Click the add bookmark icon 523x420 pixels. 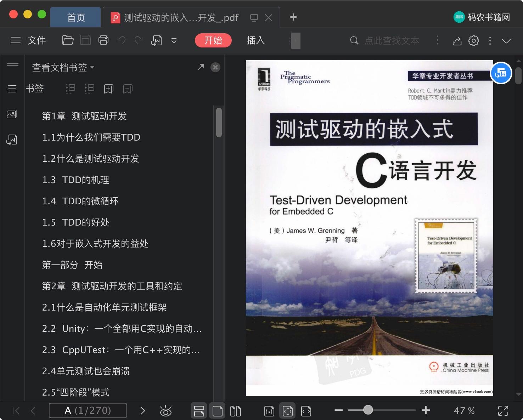[109, 89]
